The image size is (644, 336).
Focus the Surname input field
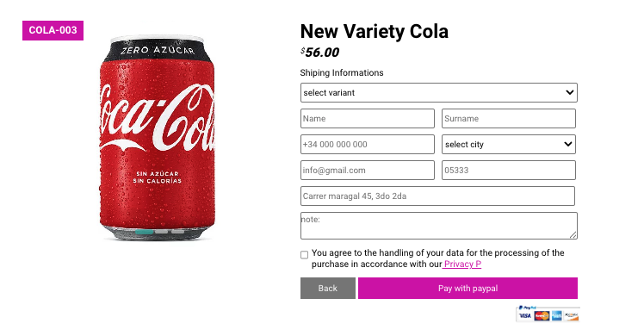[509, 118]
